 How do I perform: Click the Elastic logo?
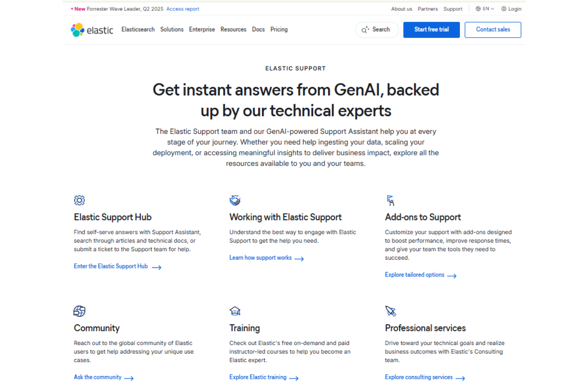tap(92, 30)
